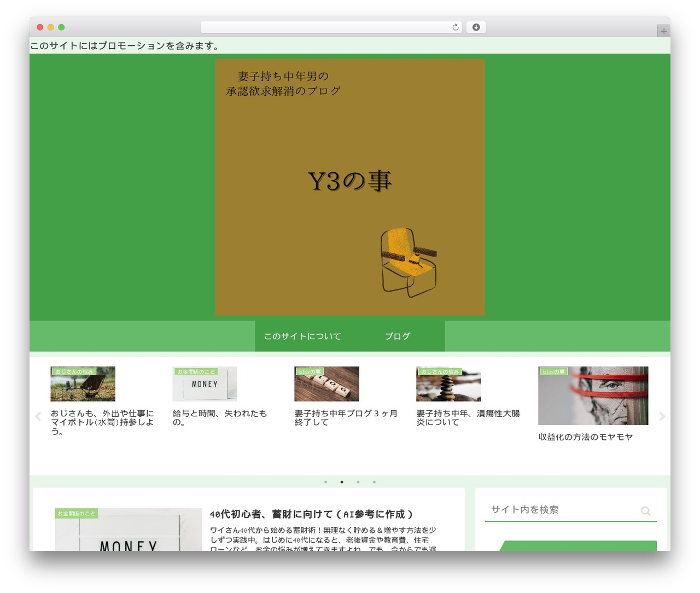Click the promotion notice text at top
Image resolution: width=700 pixels, height=593 pixels.
(125, 45)
